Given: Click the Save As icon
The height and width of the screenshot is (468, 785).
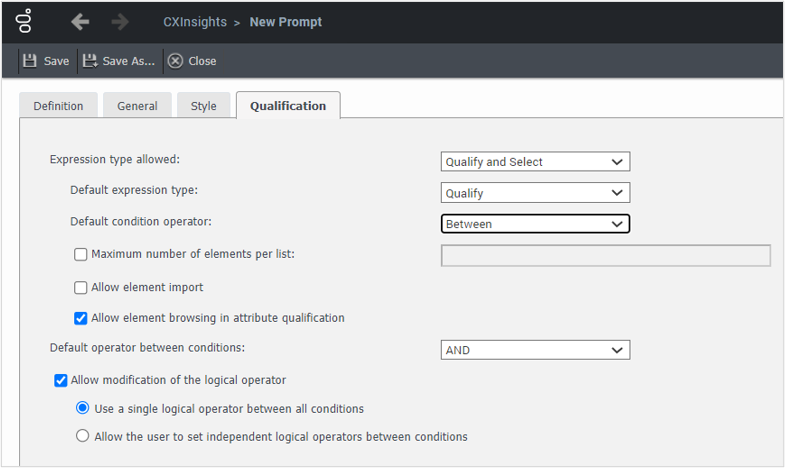Looking at the screenshot, I should (90, 61).
